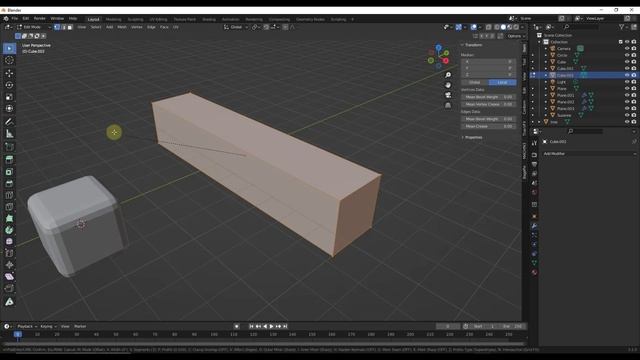The width and height of the screenshot is (640, 360).
Task: Hide Plane.001 in the outliner
Action: point(627,95)
